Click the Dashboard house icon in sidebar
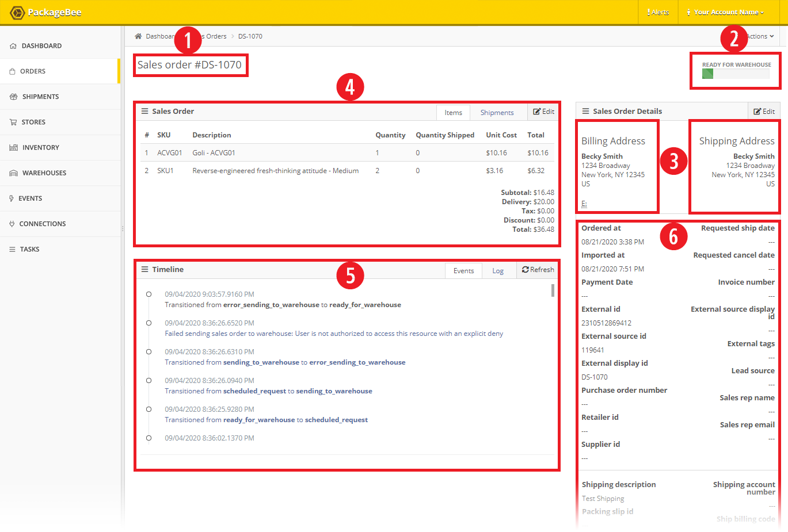788x532 pixels. pos(13,46)
